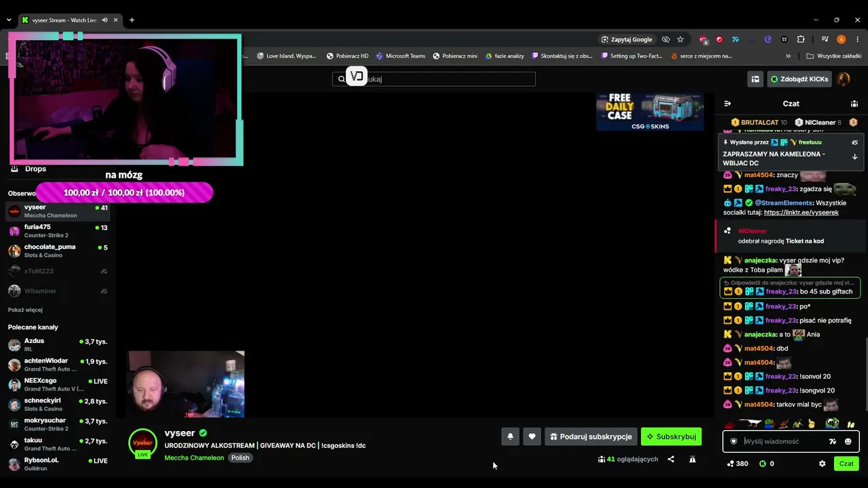Report the stream using the siren icon
Image resolution: width=868 pixels, height=488 pixels.
[x=692, y=459]
